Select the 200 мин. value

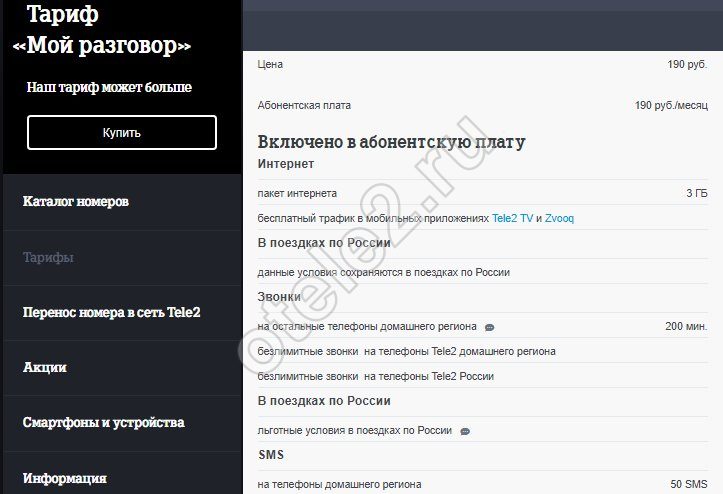pyautogui.click(x=686, y=326)
